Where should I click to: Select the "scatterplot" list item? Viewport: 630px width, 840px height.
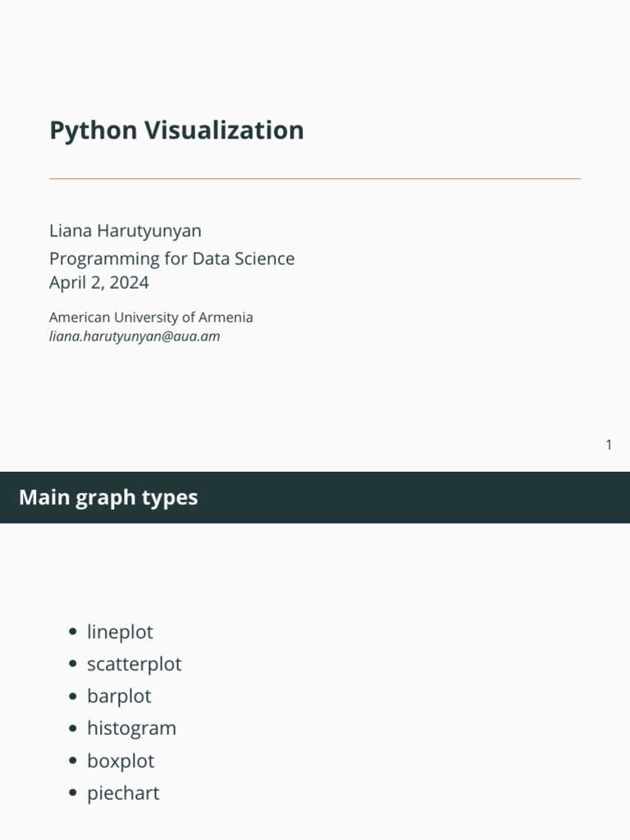[135, 664]
